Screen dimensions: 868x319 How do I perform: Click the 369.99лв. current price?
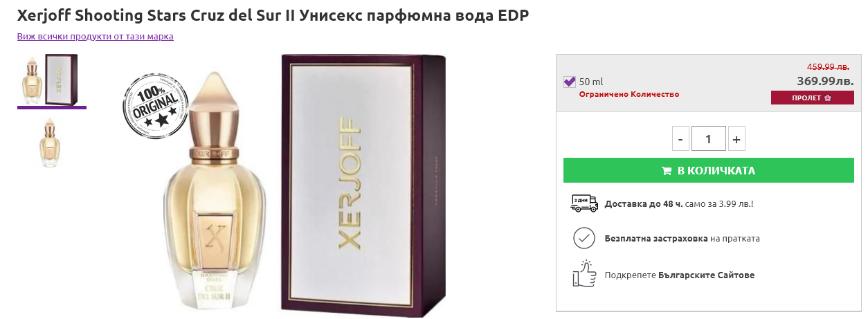pos(825,81)
